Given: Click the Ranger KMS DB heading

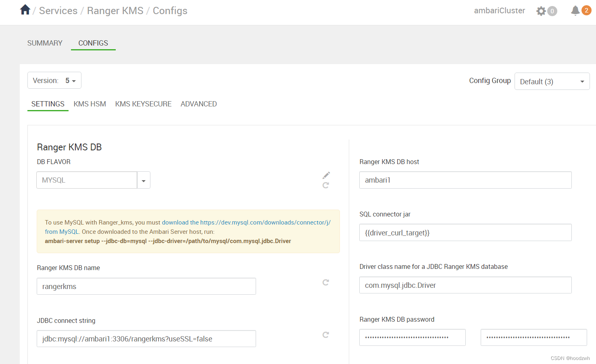Looking at the screenshot, I should [69, 147].
